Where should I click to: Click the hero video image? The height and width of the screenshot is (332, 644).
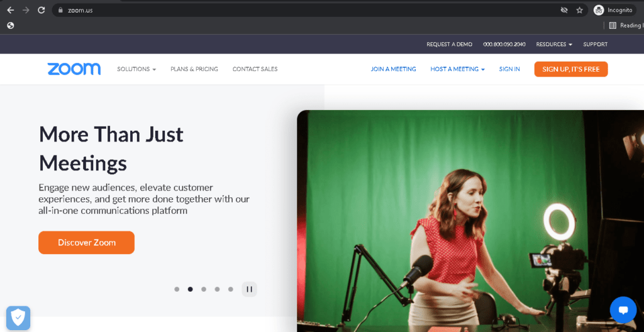470,221
